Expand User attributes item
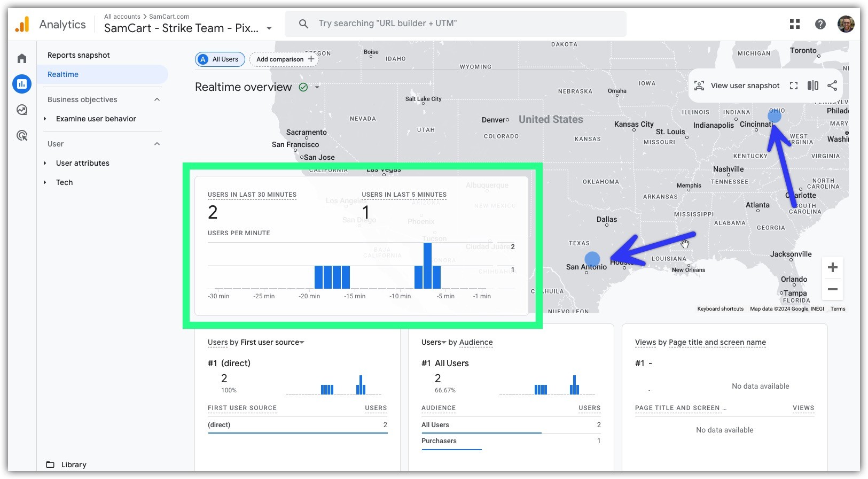This screenshot has height=479, width=868. coord(45,163)
